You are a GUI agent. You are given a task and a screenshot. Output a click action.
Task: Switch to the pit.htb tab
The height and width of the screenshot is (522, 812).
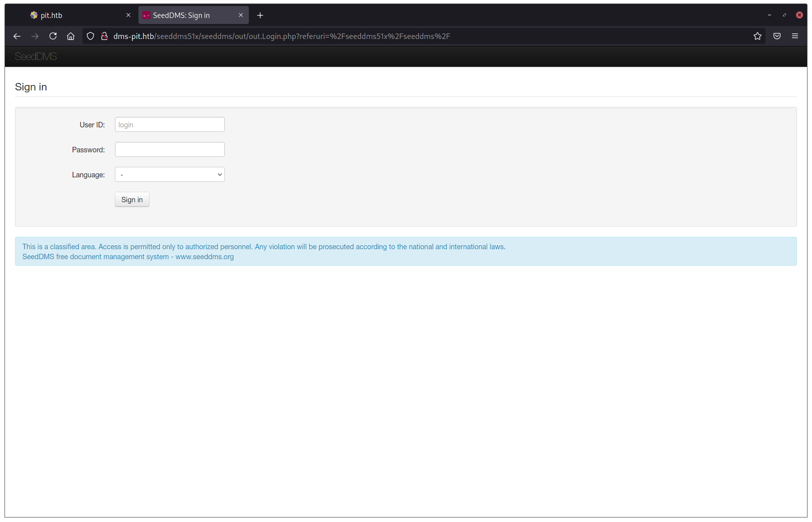coord(75,15)
